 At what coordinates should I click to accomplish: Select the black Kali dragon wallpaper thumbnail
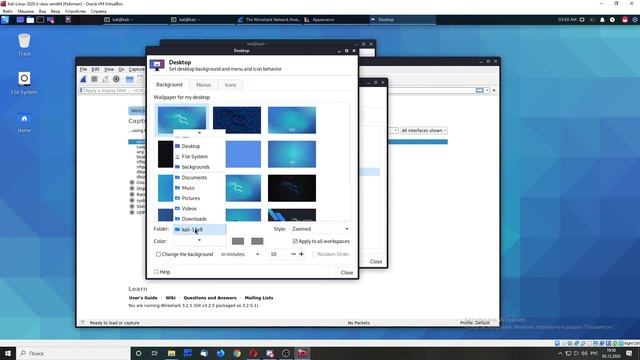tap(292, 188)
